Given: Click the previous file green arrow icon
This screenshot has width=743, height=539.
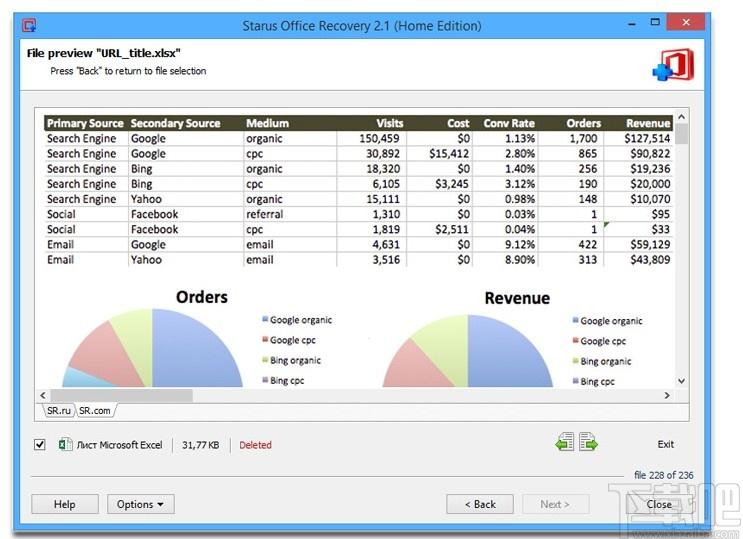Looking at the screenshot, I should [x=565, y=442].
